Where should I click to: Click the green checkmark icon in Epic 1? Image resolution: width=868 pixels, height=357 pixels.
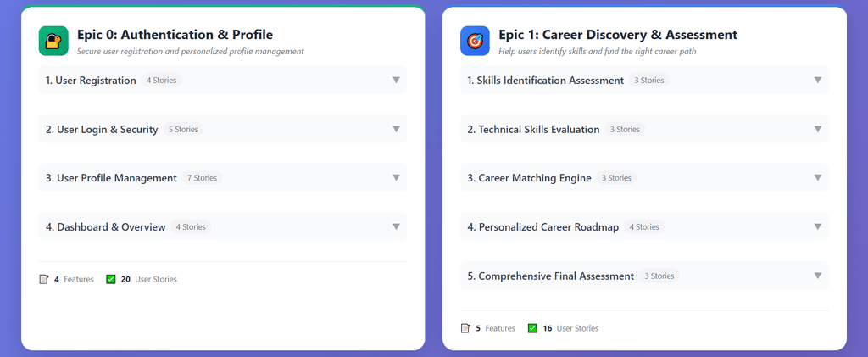tap(532, 328)
